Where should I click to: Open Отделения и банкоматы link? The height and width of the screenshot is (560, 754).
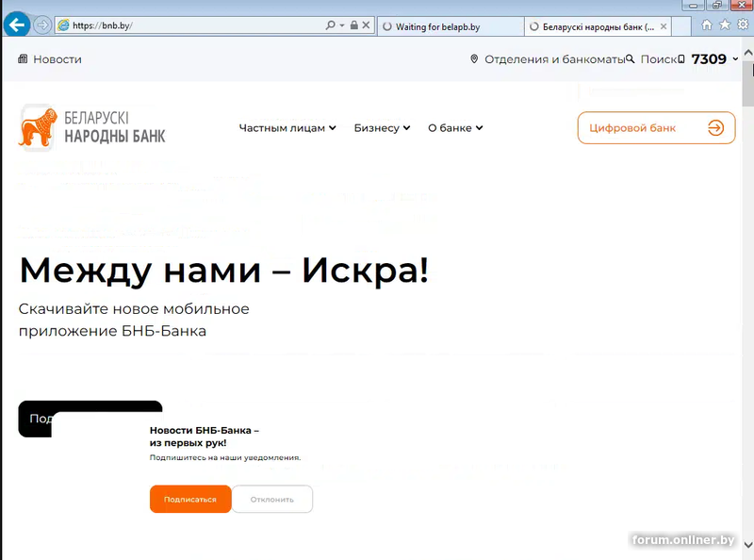pyautogui.click(x=554, y=59)
